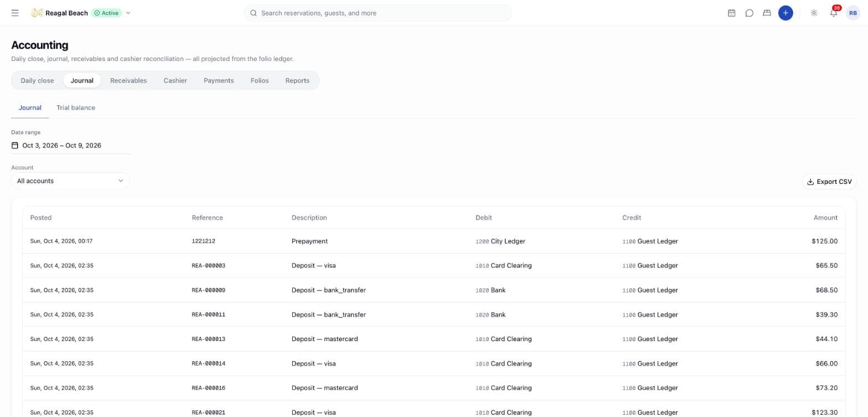Open the calendar icon in the header

tap(731, 13)
